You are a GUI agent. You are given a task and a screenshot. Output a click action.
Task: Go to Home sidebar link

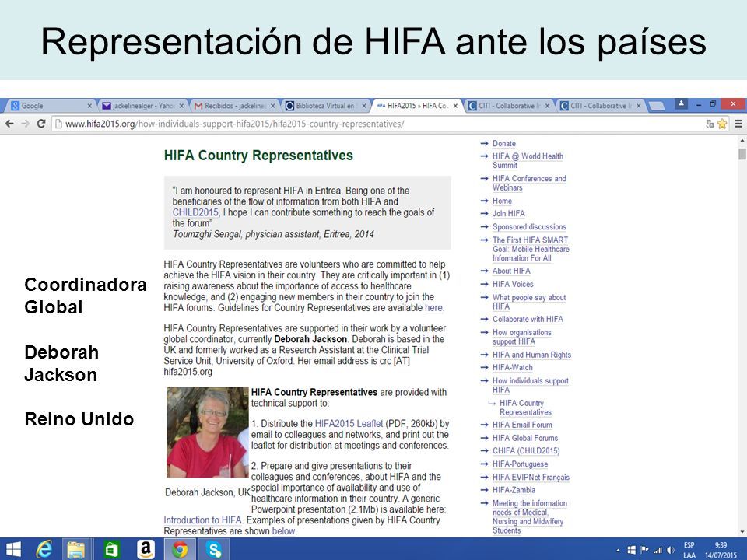(502, 201)
